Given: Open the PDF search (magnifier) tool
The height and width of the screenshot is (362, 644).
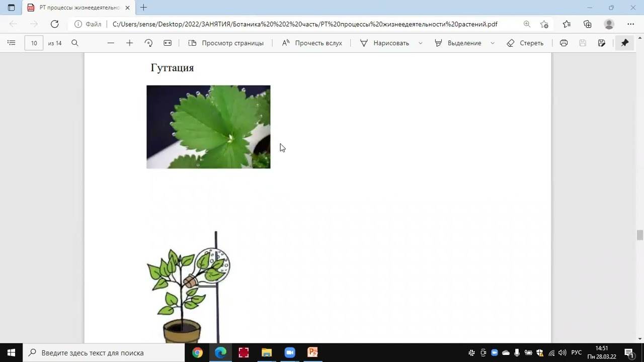Looking at the screenshot, I should tap(75, 43).
